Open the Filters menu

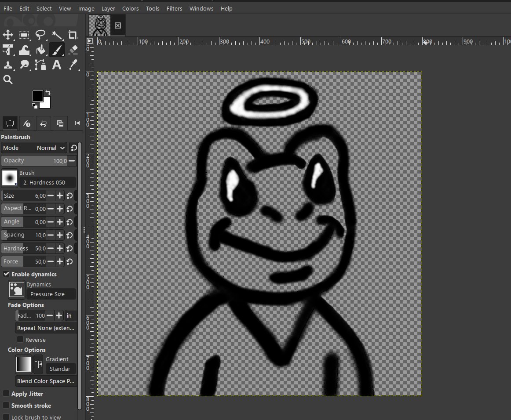click(174, 8)
